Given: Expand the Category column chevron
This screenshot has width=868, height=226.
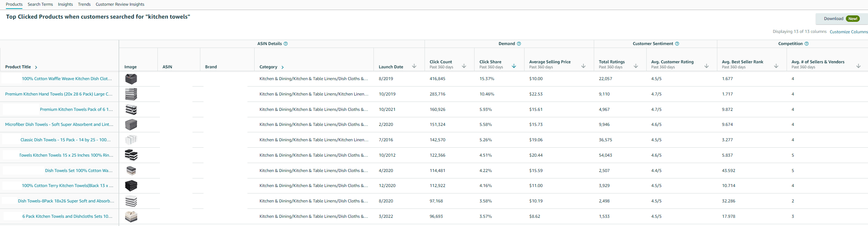Looking at the screenshot, I should pos(282,67).
